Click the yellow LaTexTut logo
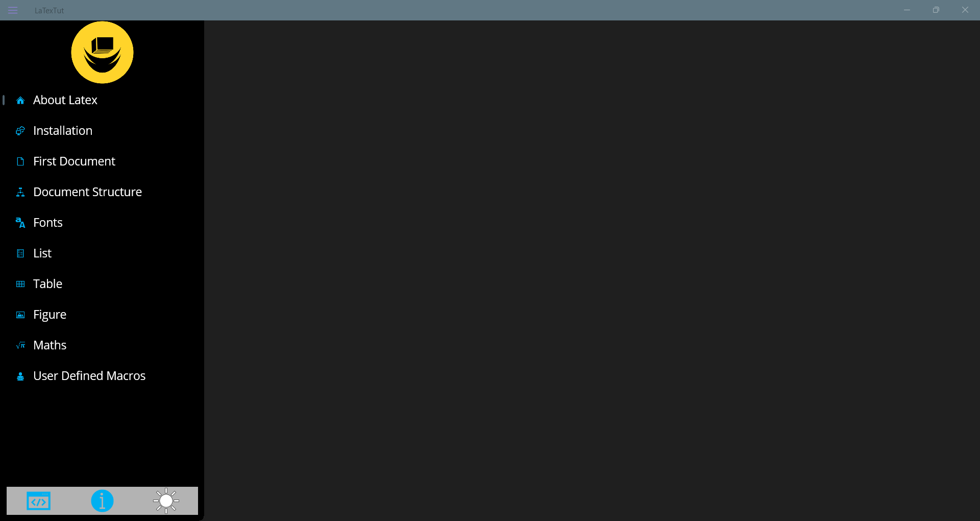The image size is (980, 521). coord(102,52)
